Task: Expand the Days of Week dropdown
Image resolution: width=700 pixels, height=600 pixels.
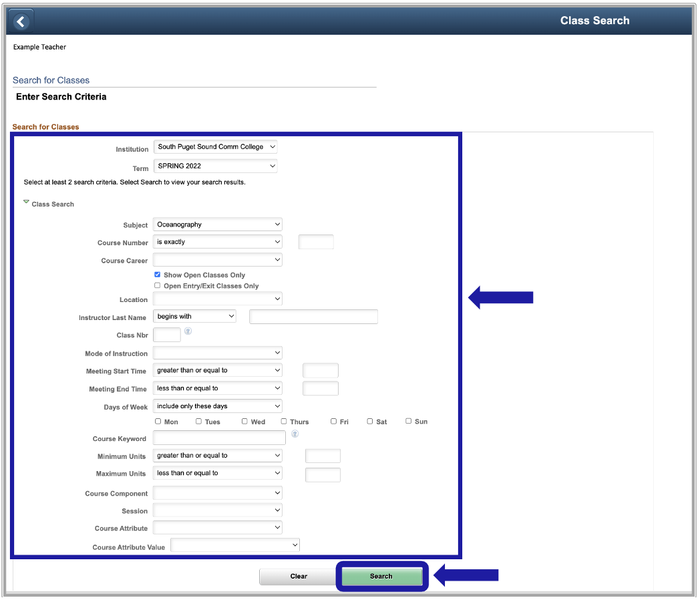Action: point(218,406)
